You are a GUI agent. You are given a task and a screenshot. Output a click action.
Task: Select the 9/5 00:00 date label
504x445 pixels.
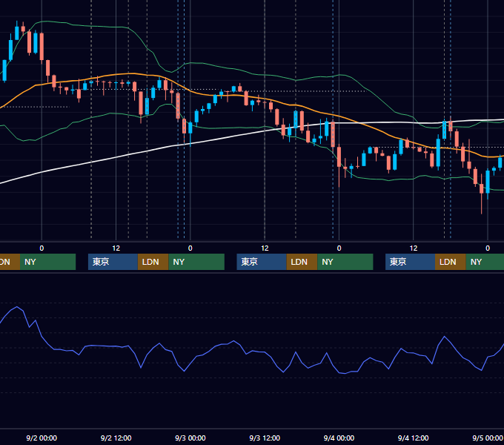pos(488,438)
